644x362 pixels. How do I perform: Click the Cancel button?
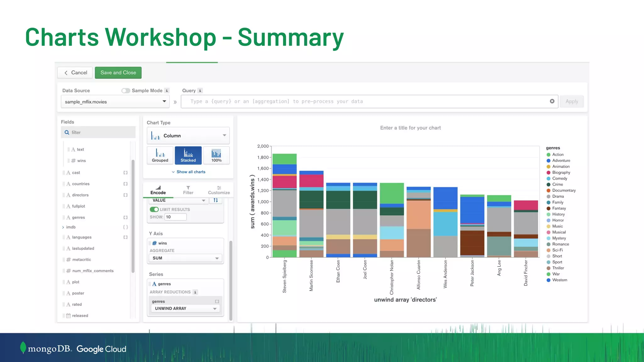[x=75, y=73]
